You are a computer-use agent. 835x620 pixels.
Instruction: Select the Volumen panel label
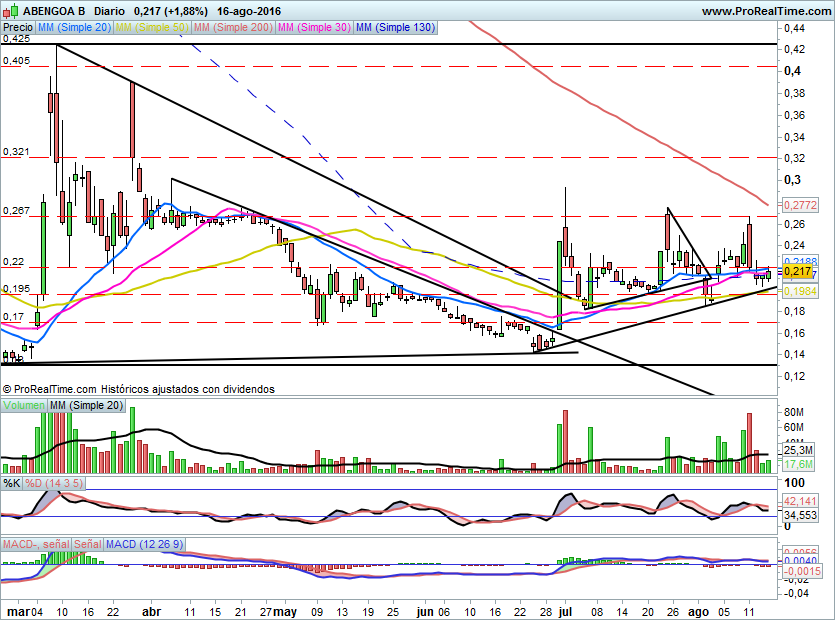[24, 405]
